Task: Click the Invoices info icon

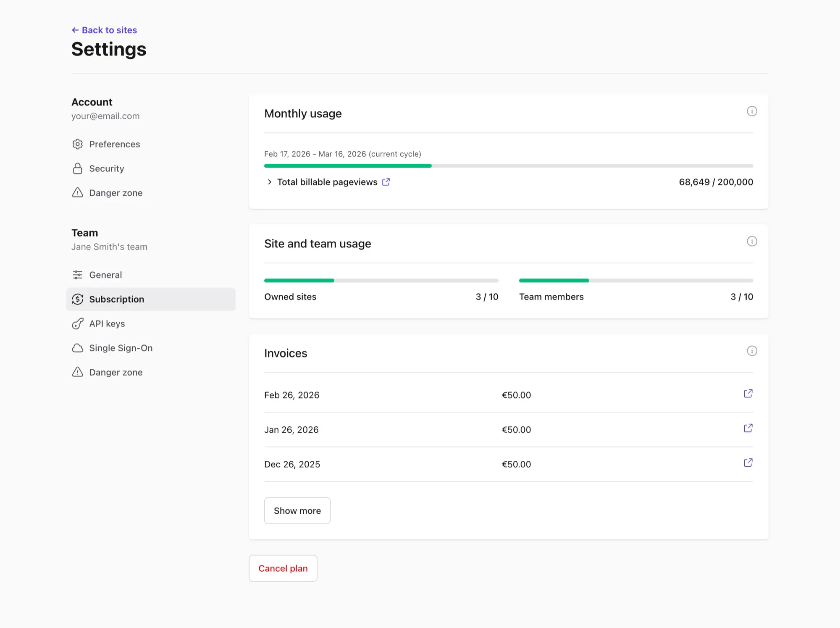Action: (751, 351)
